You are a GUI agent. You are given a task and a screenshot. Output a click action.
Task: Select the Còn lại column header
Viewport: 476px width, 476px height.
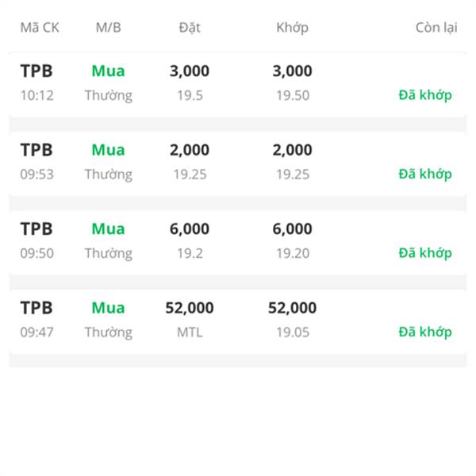436,28
